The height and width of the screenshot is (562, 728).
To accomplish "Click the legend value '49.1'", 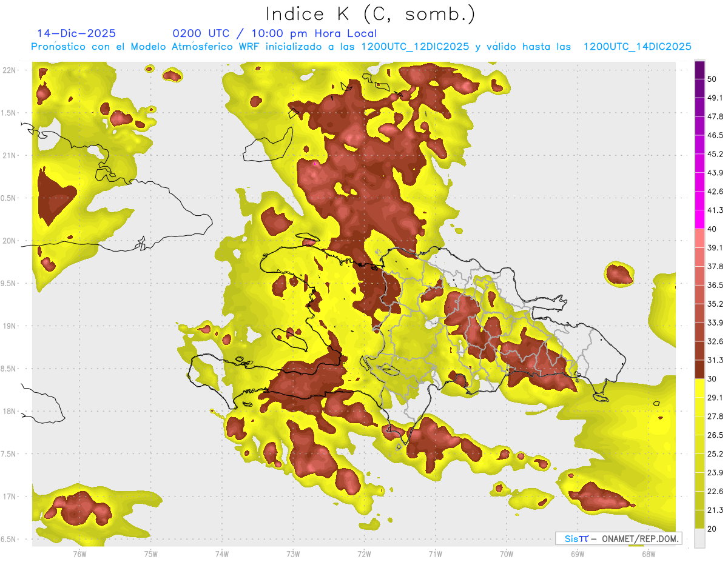I will [715, 98].
